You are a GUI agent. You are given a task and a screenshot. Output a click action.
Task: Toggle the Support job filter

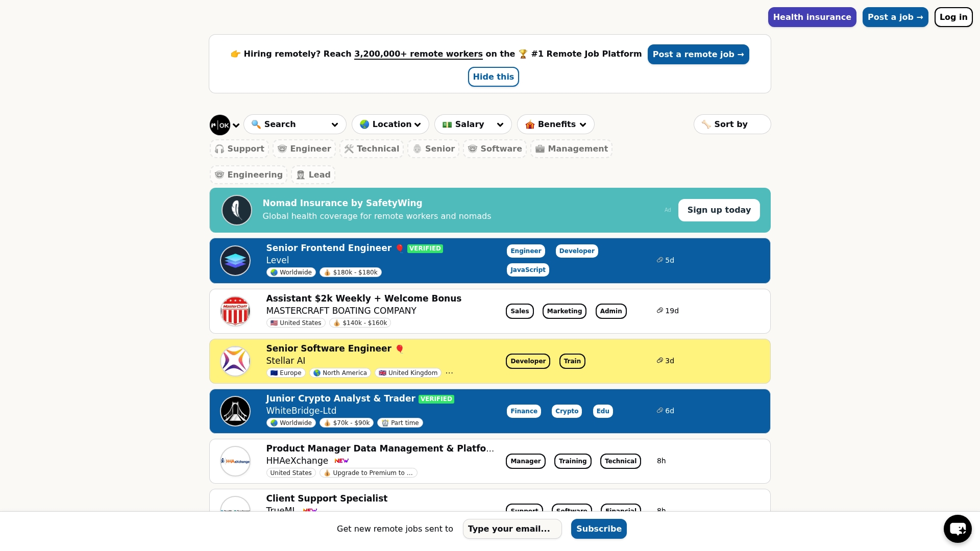(x=239, y=148)
